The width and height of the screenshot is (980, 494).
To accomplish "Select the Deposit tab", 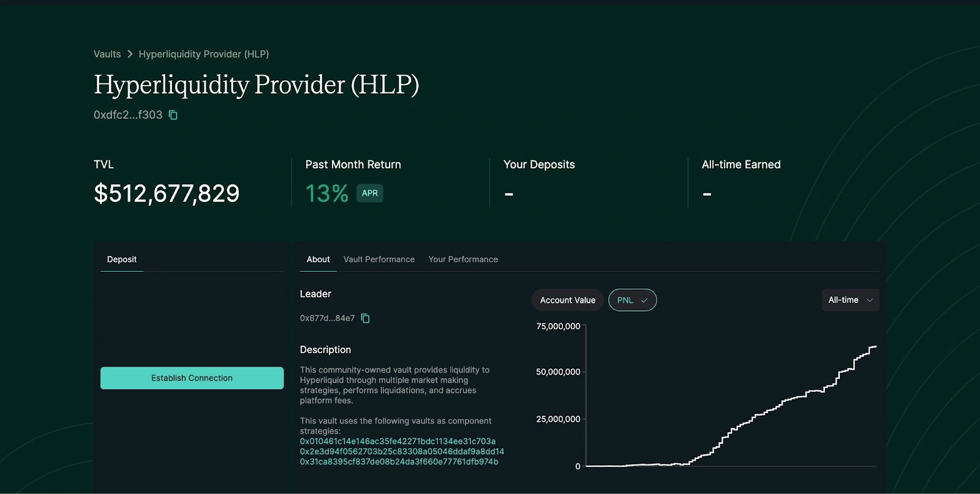I will pyautogui.click(x=122, y=260).
